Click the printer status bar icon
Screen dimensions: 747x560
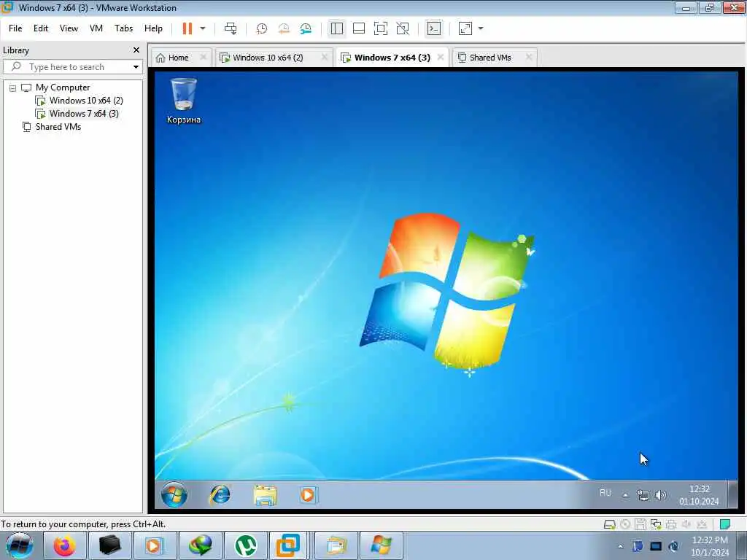coord(671,524)
